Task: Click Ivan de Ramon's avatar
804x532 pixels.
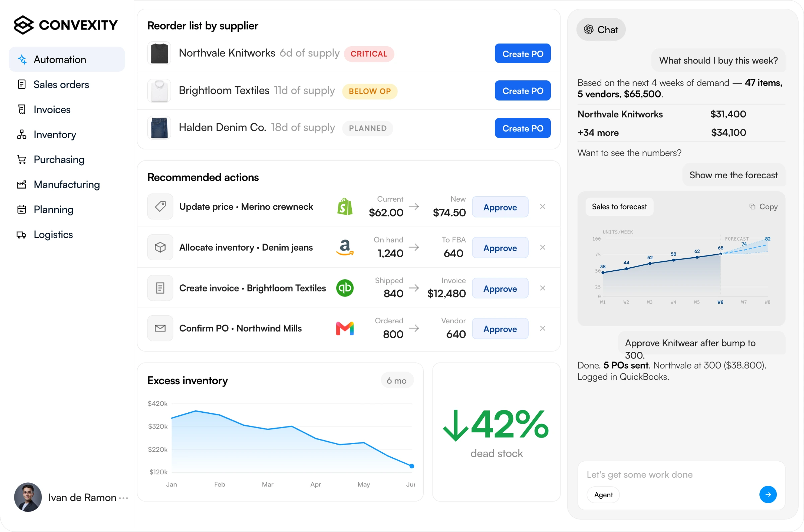Action: point(28,497)
